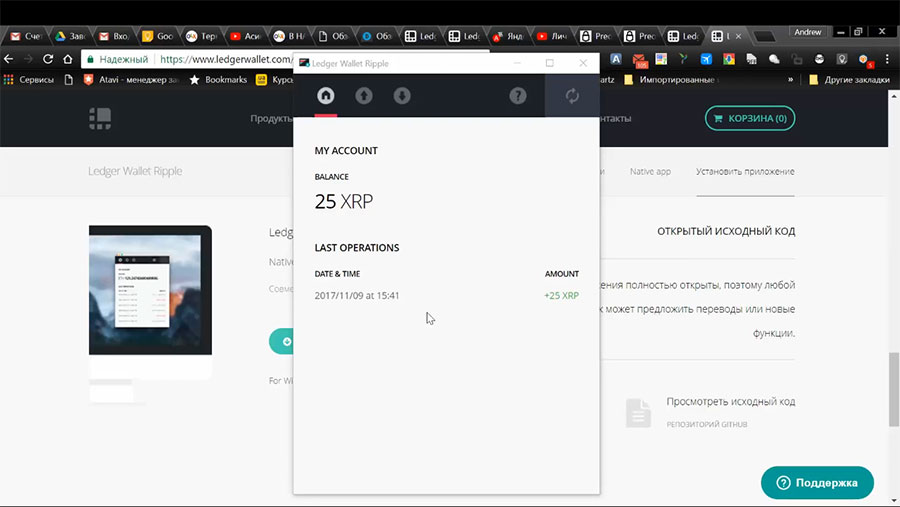Open the Просмотреть исходный код link

click(x=731, y=401)
